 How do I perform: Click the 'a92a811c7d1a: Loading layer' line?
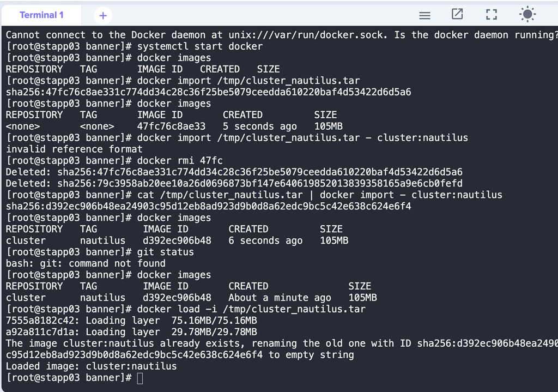[x=131, y=332]
